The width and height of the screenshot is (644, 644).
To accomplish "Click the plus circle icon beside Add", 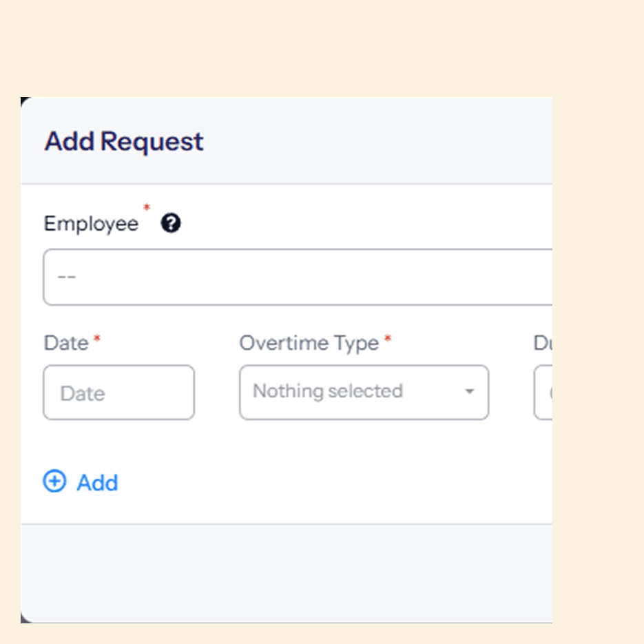I will click(x=54, y=481).
